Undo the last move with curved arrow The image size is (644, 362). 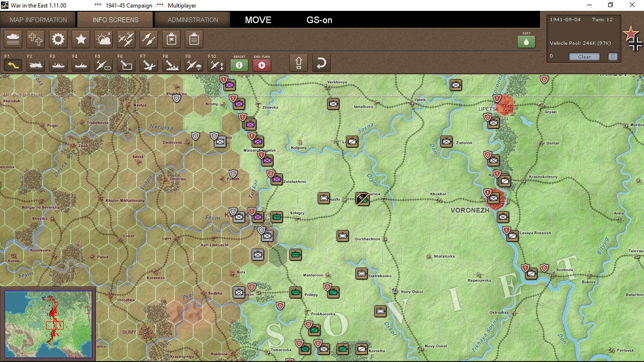tap(321, 63)
